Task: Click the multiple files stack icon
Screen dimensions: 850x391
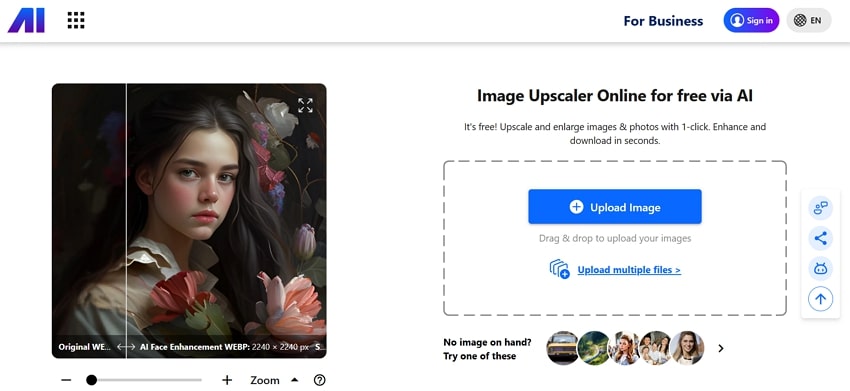Action: [x=559, y=269]
